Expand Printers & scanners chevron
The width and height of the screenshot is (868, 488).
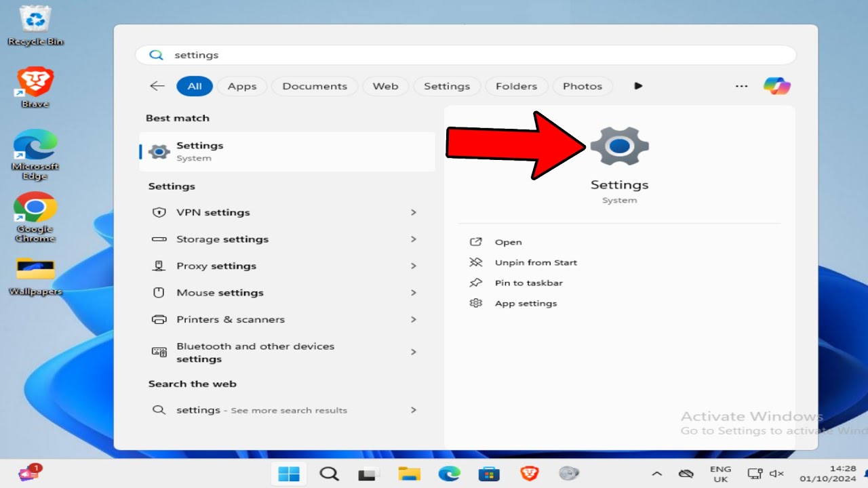[413, 319]
